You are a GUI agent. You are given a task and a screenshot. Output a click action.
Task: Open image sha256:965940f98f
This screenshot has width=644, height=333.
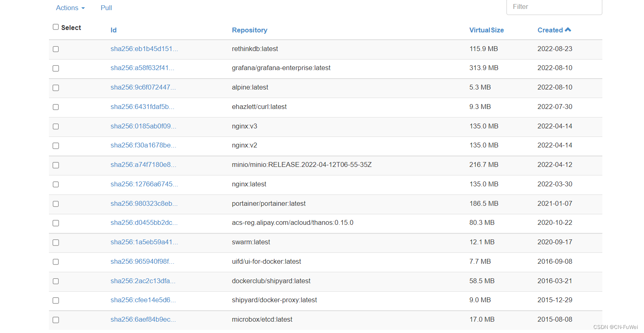coord(142,261)
